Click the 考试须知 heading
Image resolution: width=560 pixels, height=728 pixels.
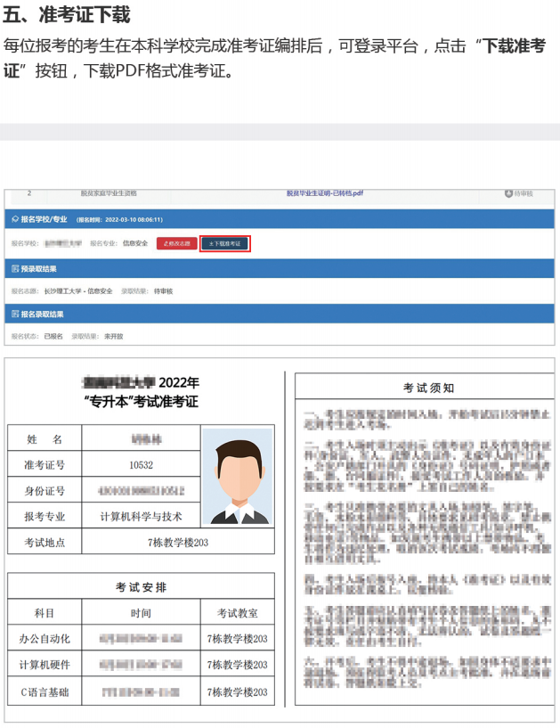(x=428, y=388)
